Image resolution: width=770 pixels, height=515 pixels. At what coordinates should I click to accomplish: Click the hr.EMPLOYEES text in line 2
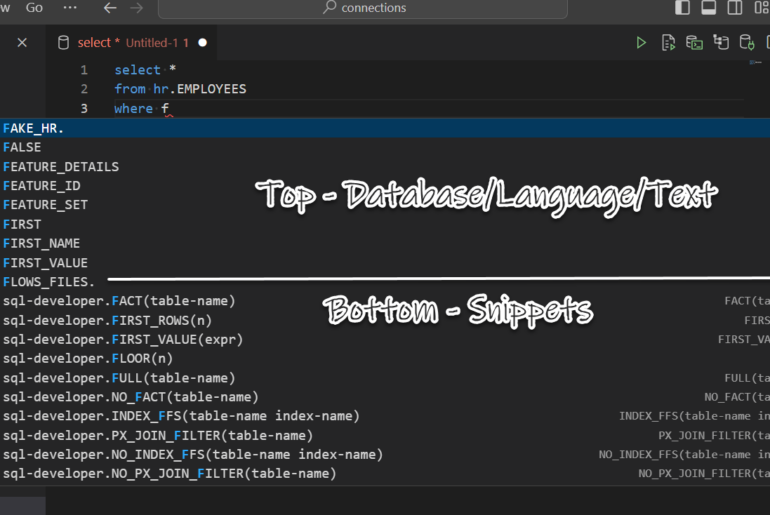(x=200, y=89)
